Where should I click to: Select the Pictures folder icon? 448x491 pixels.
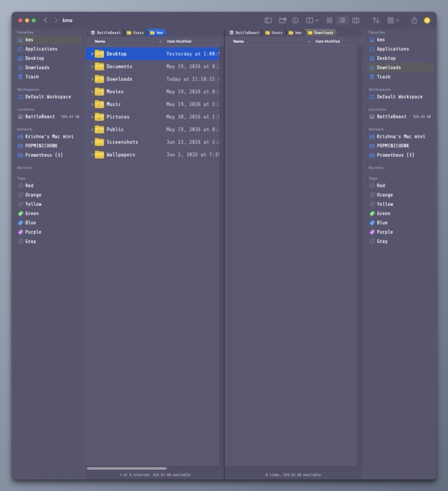coord(99,117)
